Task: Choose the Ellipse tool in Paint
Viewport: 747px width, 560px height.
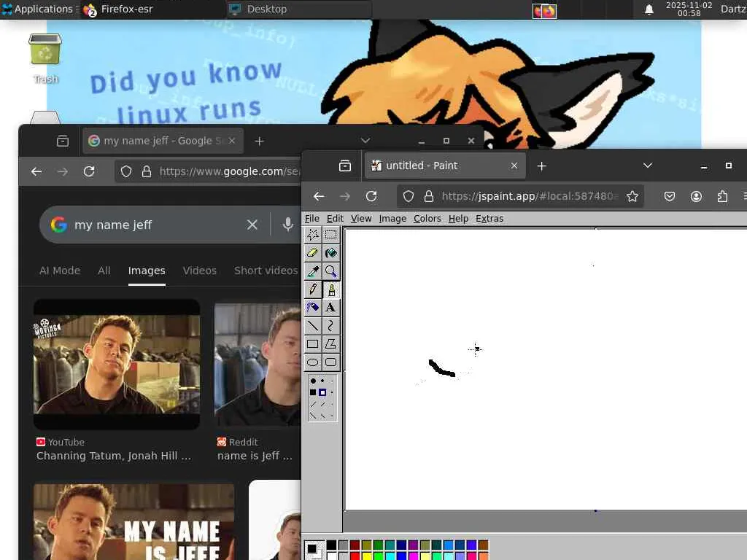Action: coord(312,362)
